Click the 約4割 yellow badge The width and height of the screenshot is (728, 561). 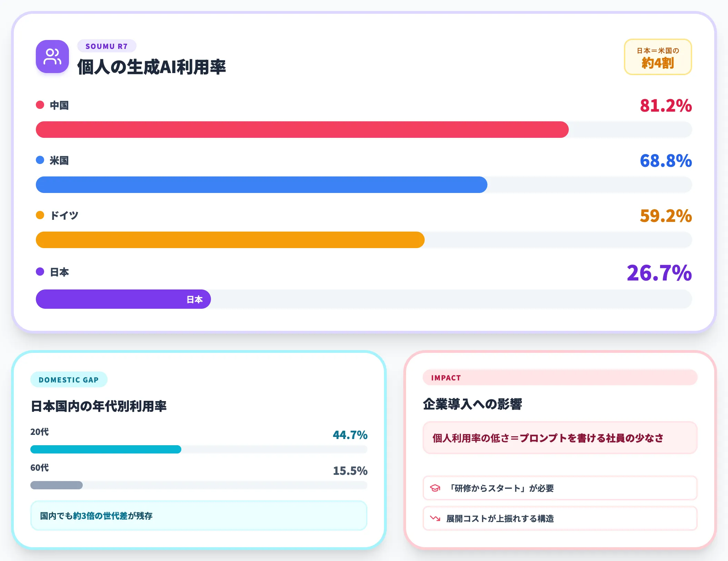click(658, 57)
